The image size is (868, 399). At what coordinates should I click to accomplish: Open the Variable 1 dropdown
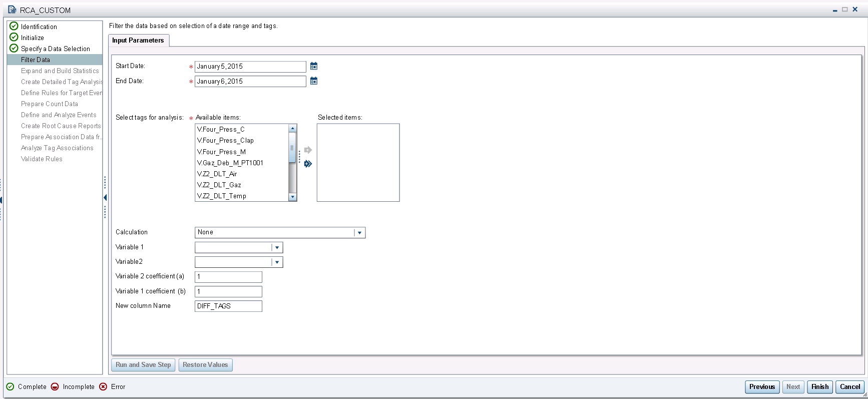click(x=277, y=247)
